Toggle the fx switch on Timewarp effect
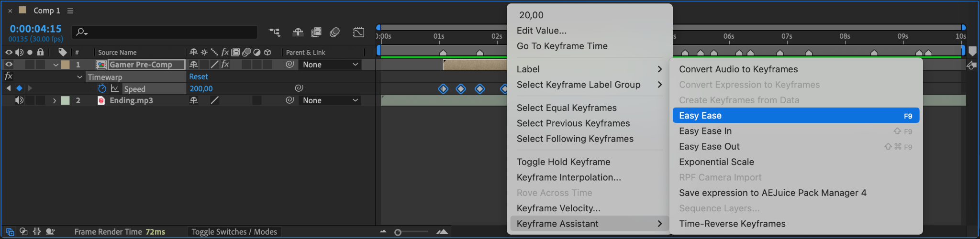 point(8,76)
